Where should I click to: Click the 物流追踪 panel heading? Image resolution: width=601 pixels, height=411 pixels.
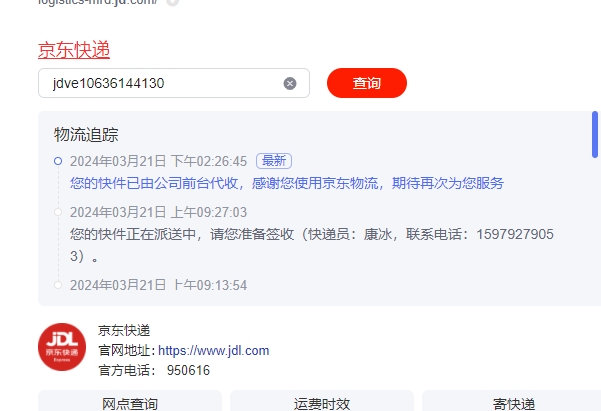(86, 135)
